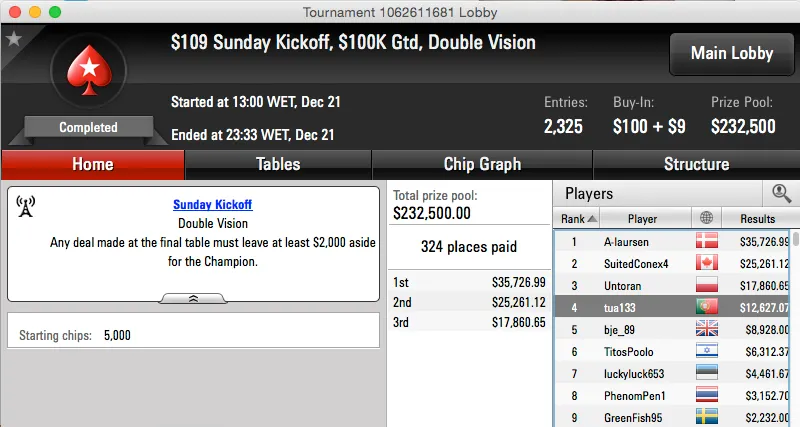Switch to the Tables tab
The width and height of the screenshot is (800, 427).
(278, 164)
